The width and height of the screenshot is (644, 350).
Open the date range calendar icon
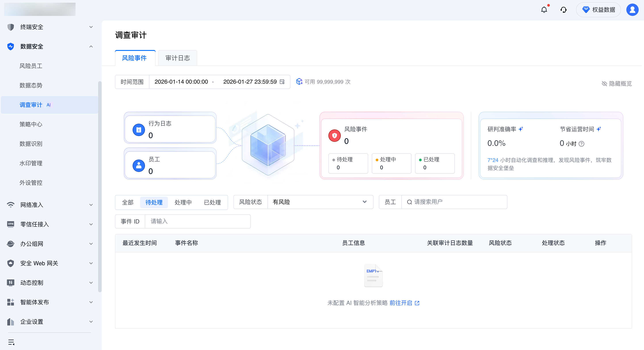(282, 82)
